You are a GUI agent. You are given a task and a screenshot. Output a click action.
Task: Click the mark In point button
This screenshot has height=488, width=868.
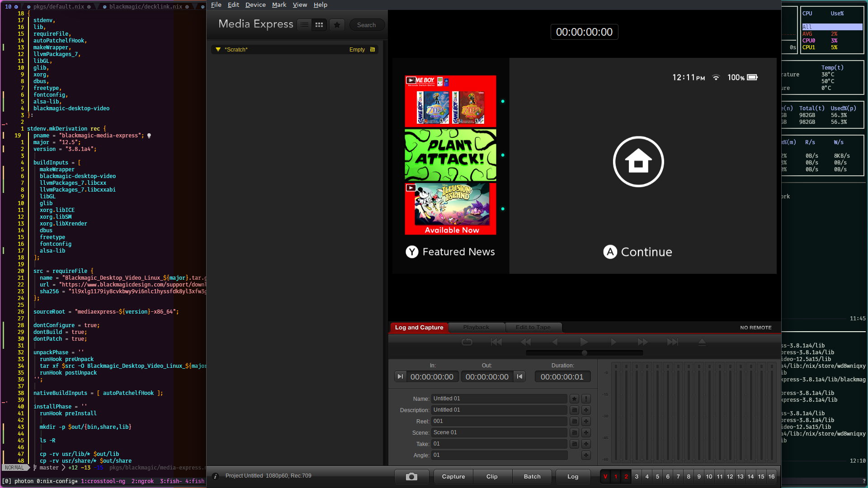coord(400,376)
